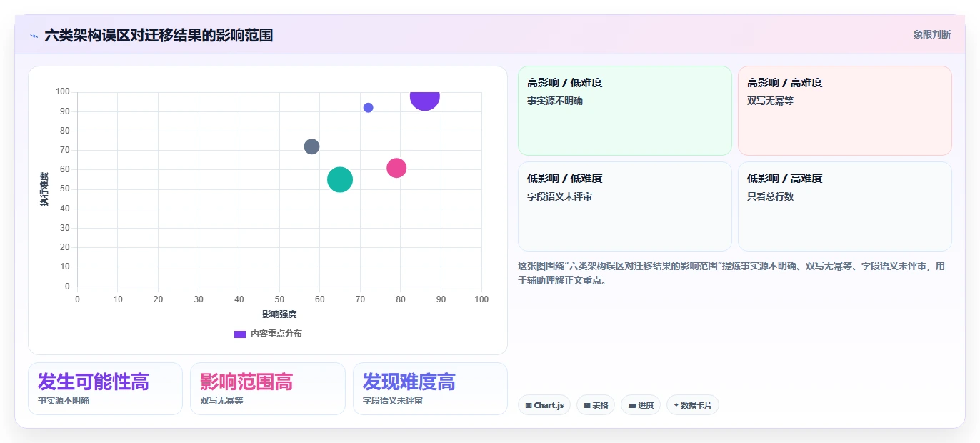980x443 pixels.
Task: Click the Chart.js tag chip
Action: click(x=544, y=405)
